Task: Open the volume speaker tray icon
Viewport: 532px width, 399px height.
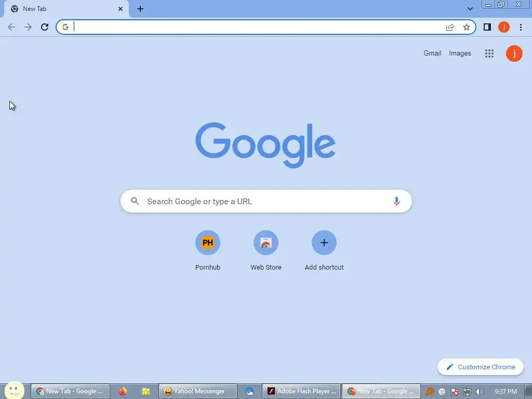Action: pyautogui.click(x=479, y=392)
